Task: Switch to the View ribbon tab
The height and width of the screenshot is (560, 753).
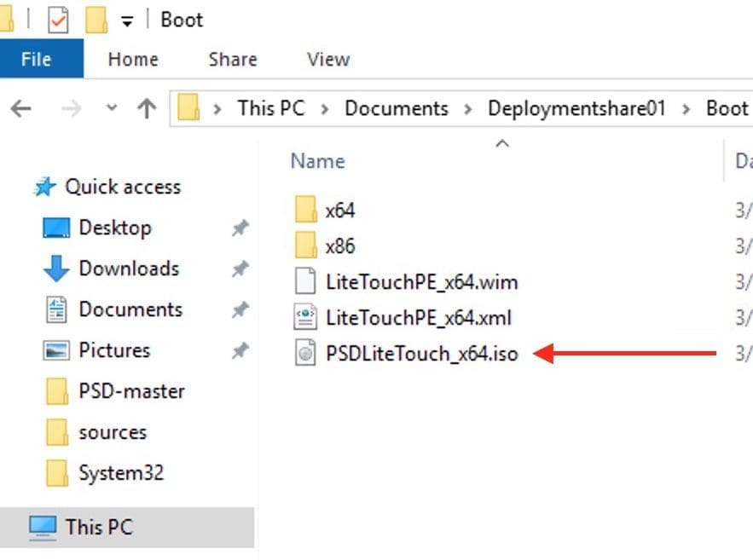Action: click(328, 60)
